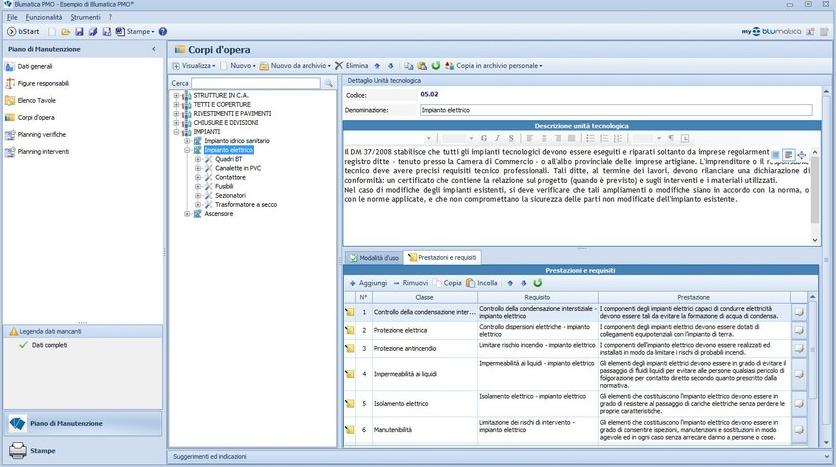This screenshot has height=467, width=836.
Task: Open Planning verifiche in sidebar
Action: 42,134
